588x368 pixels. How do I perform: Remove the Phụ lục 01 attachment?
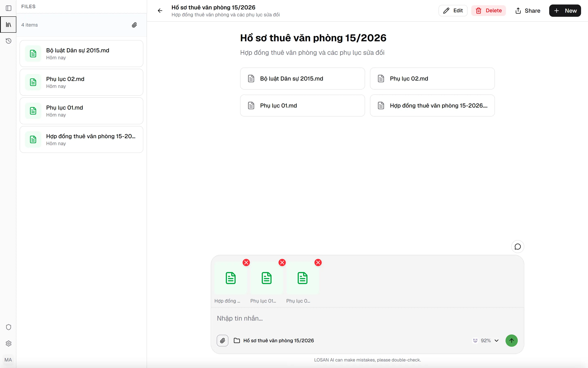pyautogui.click(x=282, y=263)
